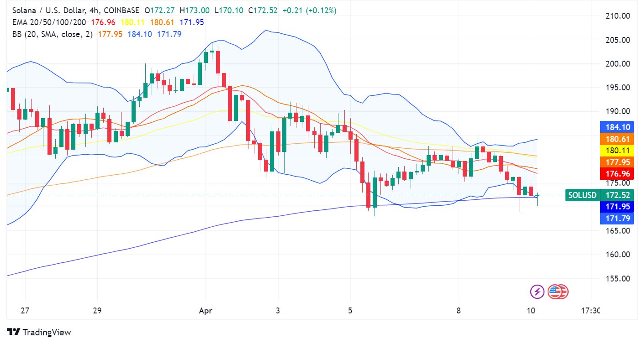Click the 17:30 time axis label
Viewport: 644px width, 344px height.
click(591, 311)
